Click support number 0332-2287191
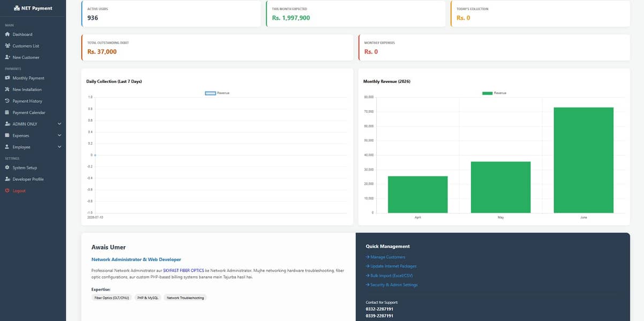Image resolution: width=644 pixels, height=321 pixels. (380, 309)
